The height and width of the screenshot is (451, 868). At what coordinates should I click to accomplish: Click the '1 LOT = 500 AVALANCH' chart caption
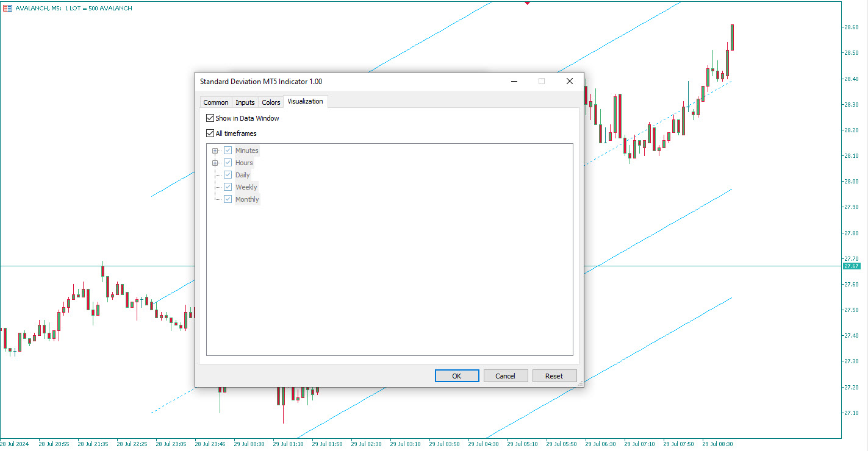tap(98, 9)
